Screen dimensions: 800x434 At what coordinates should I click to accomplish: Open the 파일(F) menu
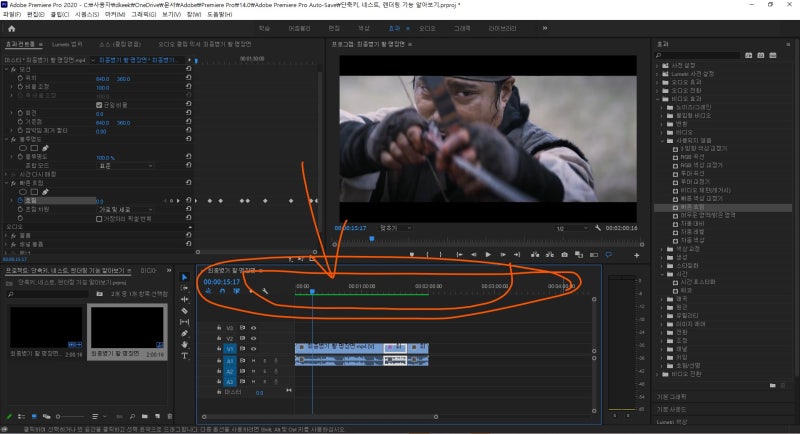coord(12,15)
